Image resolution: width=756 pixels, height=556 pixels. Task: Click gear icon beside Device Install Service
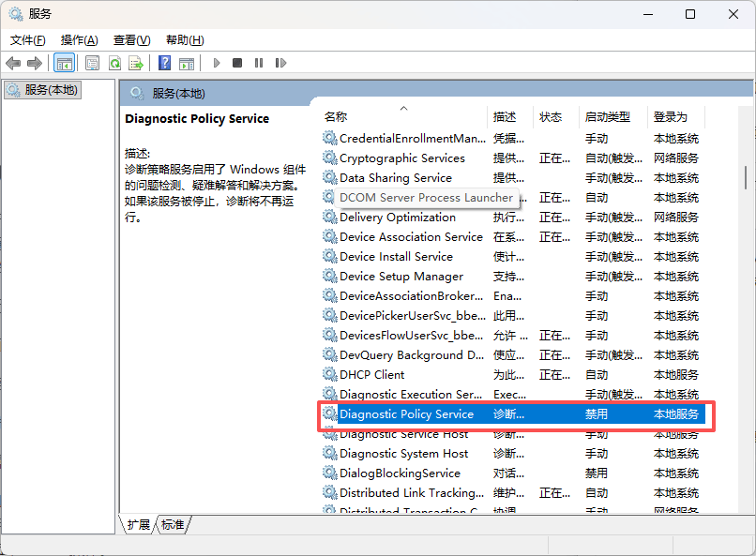[330, 256]
